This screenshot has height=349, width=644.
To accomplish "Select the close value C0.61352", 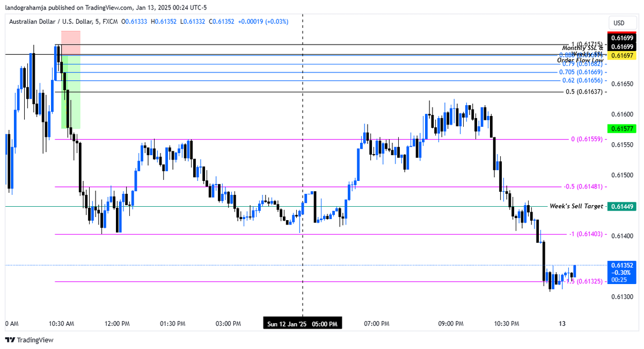I will point(222,21).
